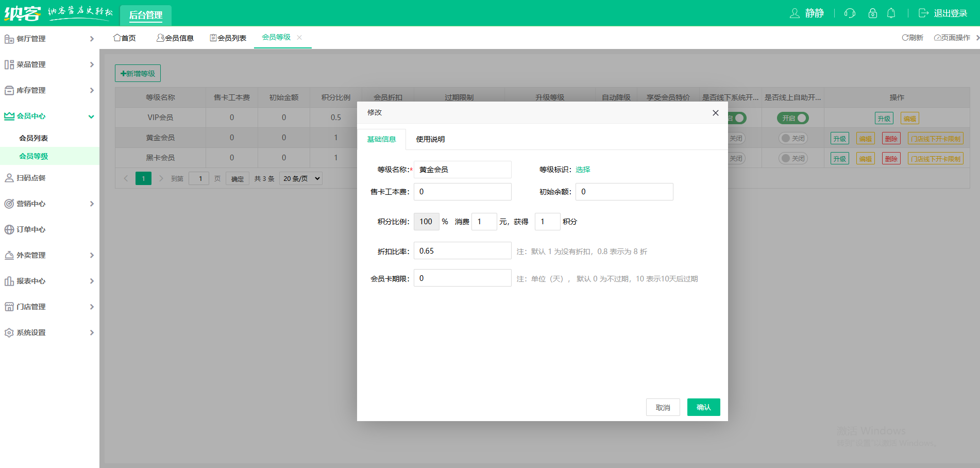Collapse the 会员中心 sidebar menu
980x468 pixels.
[49, 116]
